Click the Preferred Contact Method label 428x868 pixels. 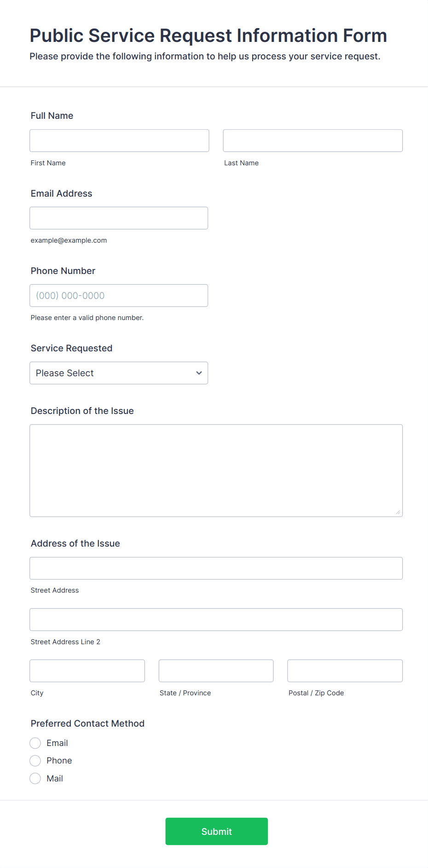pos(87,723)
